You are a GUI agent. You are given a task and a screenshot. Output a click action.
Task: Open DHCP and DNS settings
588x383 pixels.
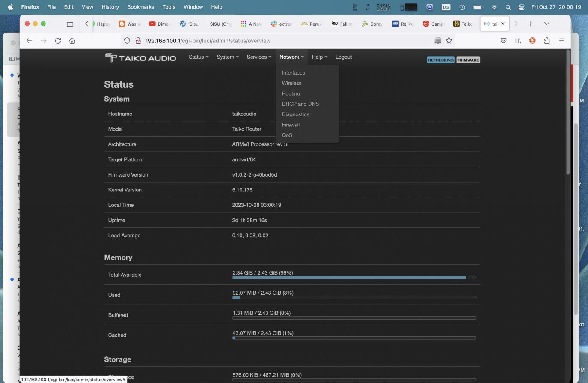coord(300,104)
